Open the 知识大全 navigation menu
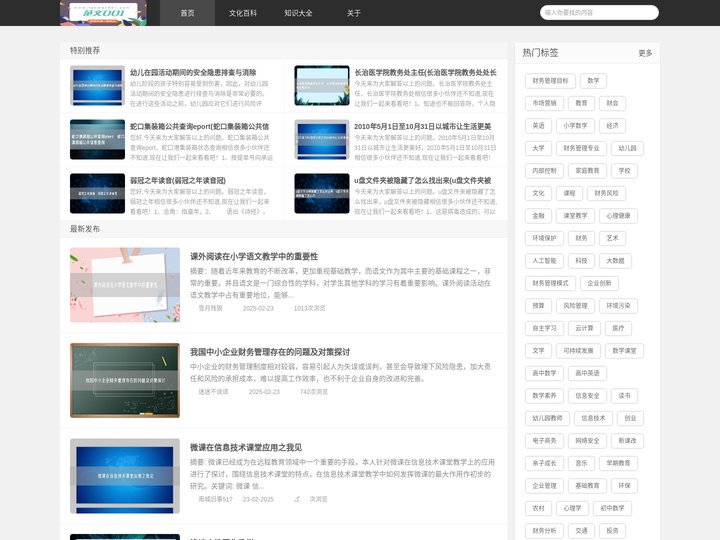The image size is (720, 540). (x=298, y=13)
